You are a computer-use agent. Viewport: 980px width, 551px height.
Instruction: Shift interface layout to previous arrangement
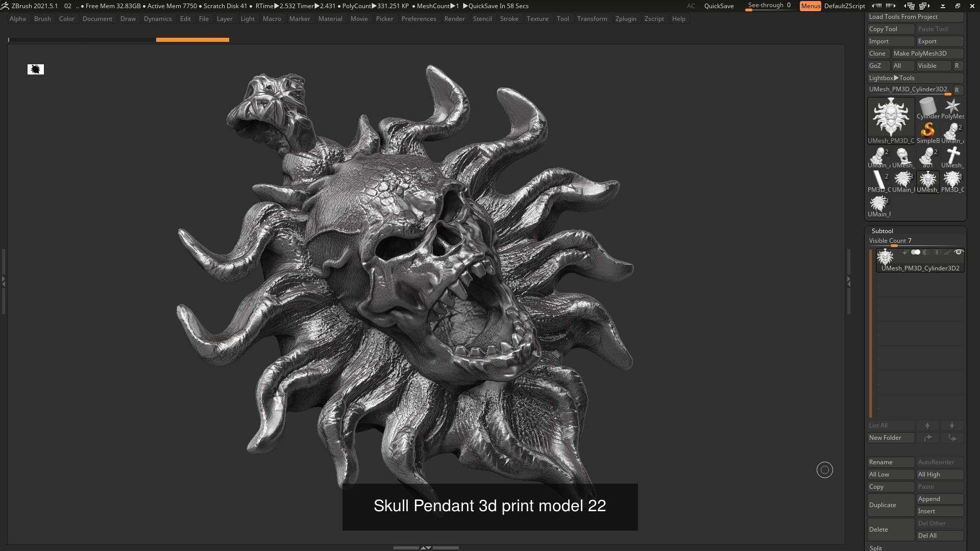pyautogui.click(x=877, y=6)
